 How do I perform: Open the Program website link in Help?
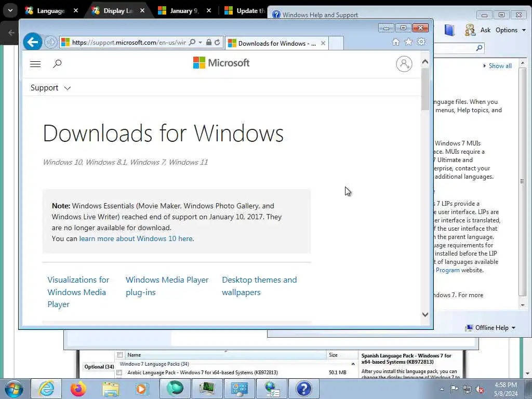tap(447, 270)
